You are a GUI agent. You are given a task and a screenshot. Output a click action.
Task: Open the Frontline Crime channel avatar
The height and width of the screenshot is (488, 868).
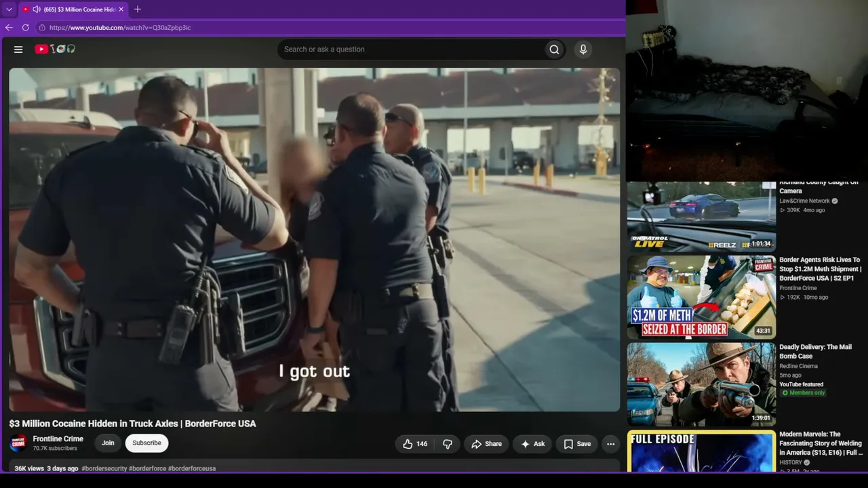point(18,443)
